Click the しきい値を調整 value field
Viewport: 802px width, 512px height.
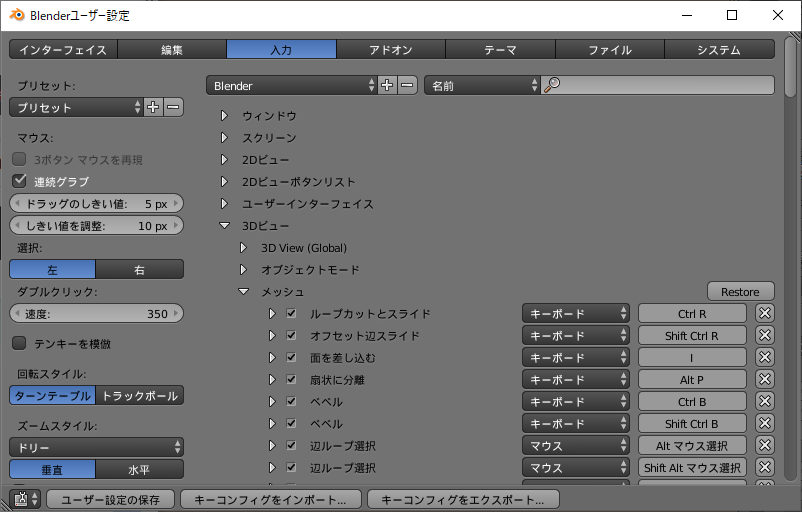pos(97,226)
